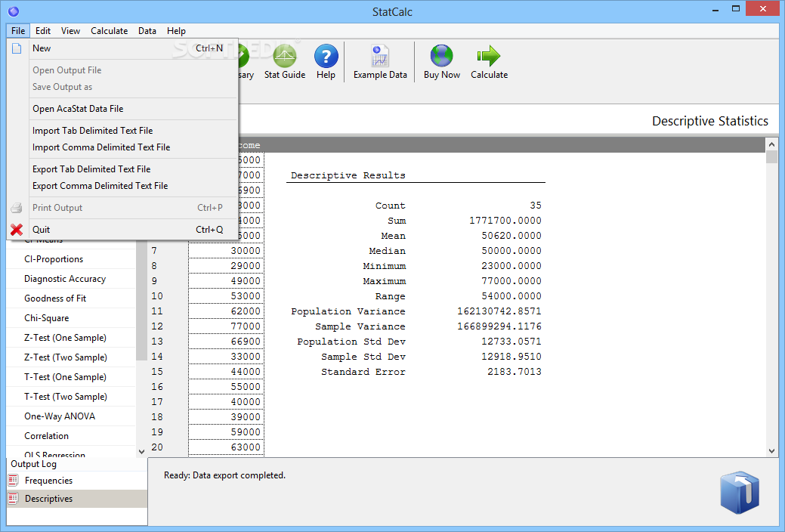The width and height of the screenshot is (785, 532).
Task: Click data cell 49000 in row 9
Action: point(227,280)
